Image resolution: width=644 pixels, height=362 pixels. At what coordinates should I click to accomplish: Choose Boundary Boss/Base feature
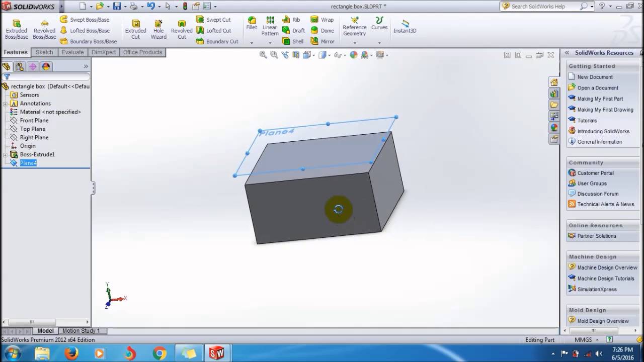(88, 42)
